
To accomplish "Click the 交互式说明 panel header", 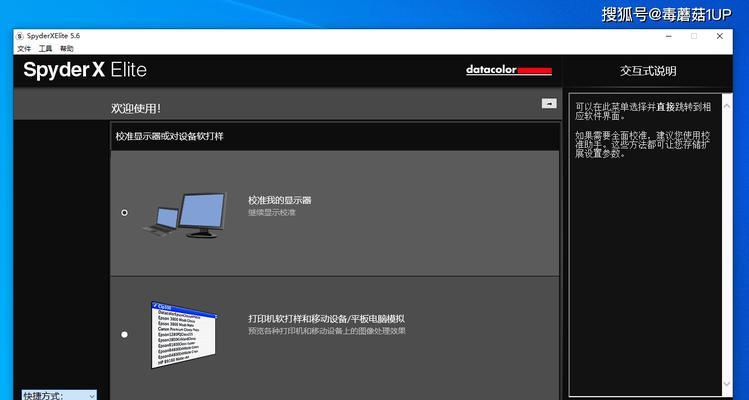I will coord(648,71).
